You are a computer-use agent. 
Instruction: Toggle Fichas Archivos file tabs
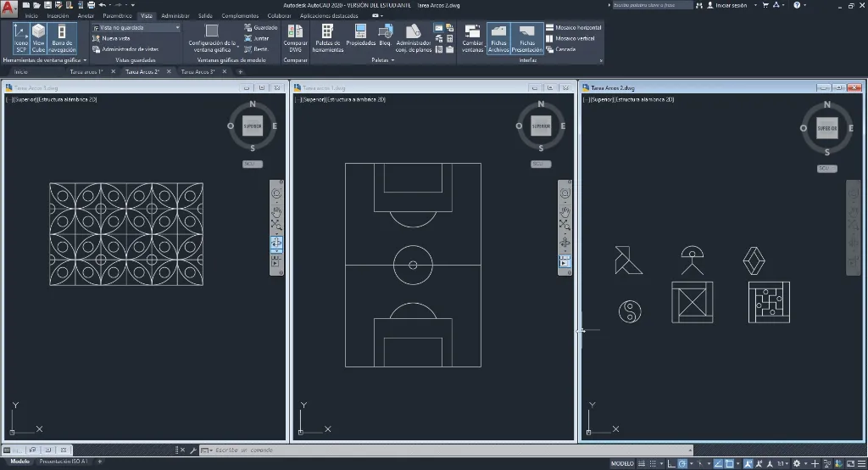coord(498,38)
